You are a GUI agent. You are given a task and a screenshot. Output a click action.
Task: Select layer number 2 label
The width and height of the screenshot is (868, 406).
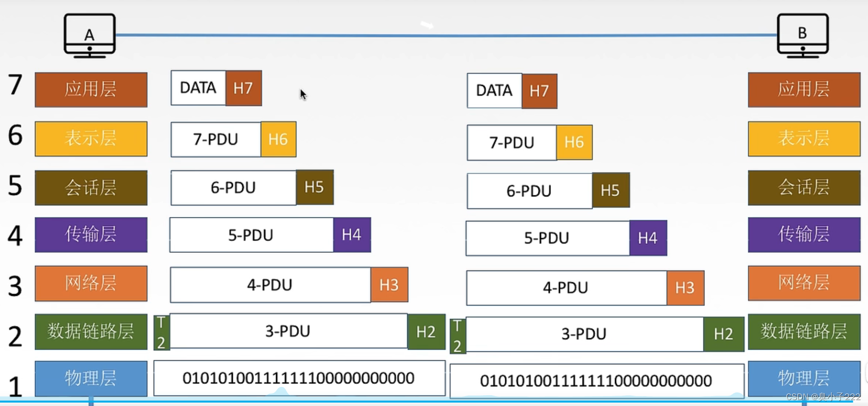(15, 337)
